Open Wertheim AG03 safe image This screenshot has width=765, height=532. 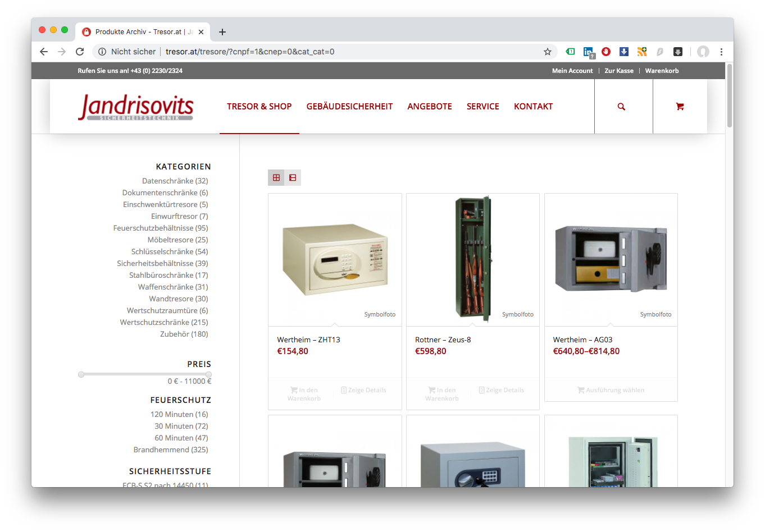pos(611,260)
